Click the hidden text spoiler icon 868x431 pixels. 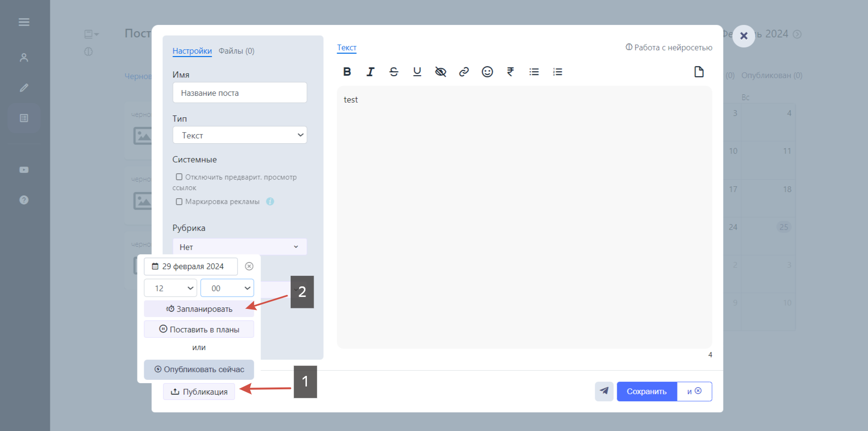click(x=440, y=72)
